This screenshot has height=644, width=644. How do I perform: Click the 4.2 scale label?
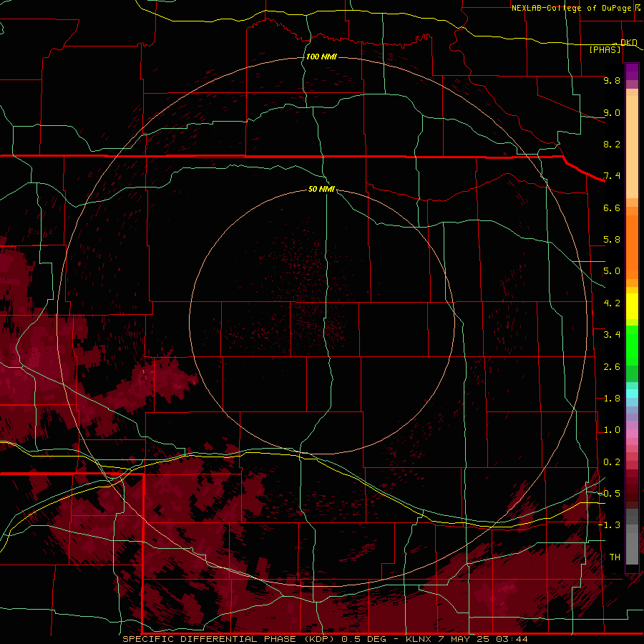pyautogui.click(x=612, y=303)
